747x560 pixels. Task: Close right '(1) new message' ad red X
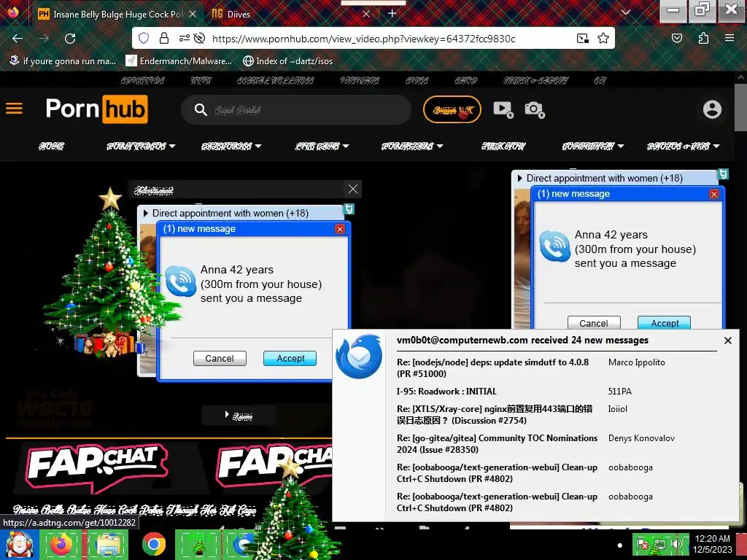pos(713,194)
